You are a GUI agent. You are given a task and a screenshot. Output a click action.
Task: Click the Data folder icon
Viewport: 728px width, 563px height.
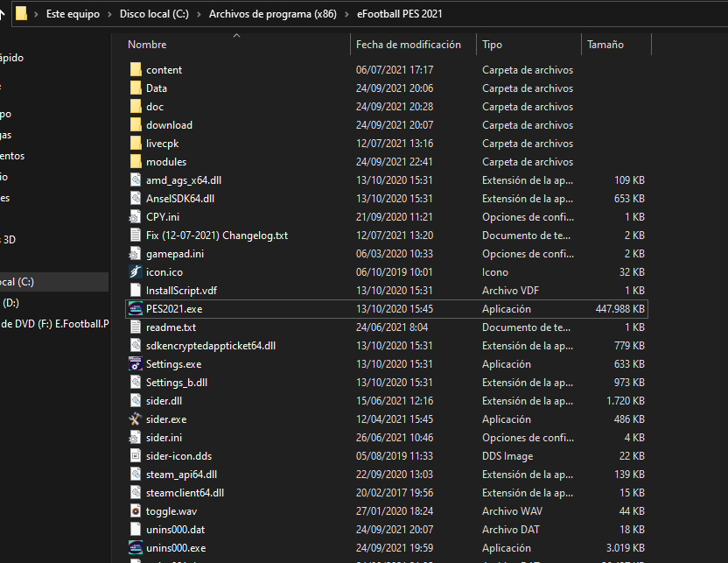pos(136,88)
